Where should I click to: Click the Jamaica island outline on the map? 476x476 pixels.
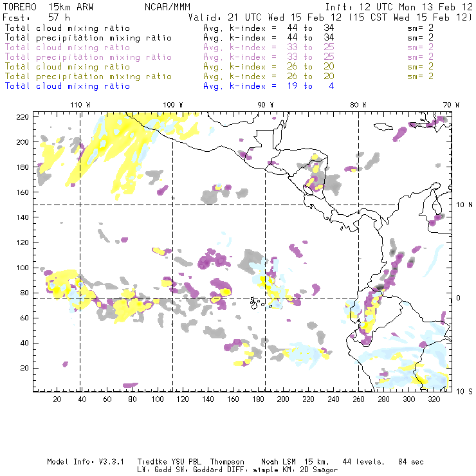pyautogui.click(x=383, y=126)
